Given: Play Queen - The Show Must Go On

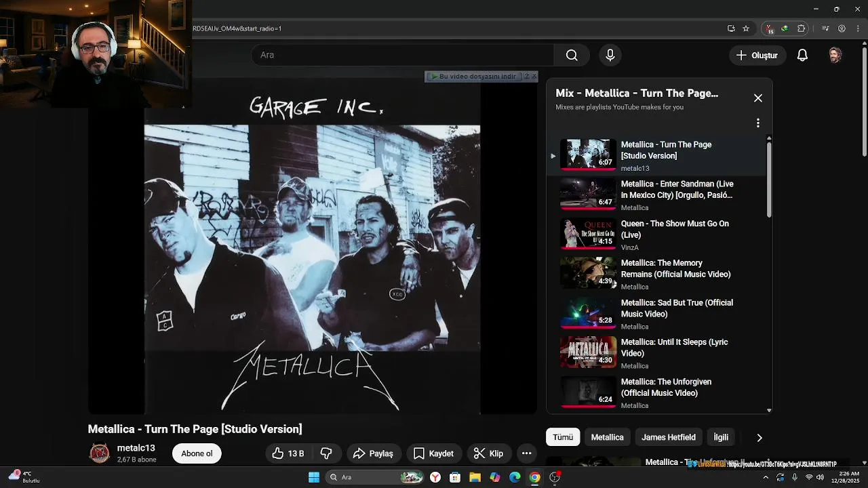Looking at the screenshot, I should tap(656, 235).
